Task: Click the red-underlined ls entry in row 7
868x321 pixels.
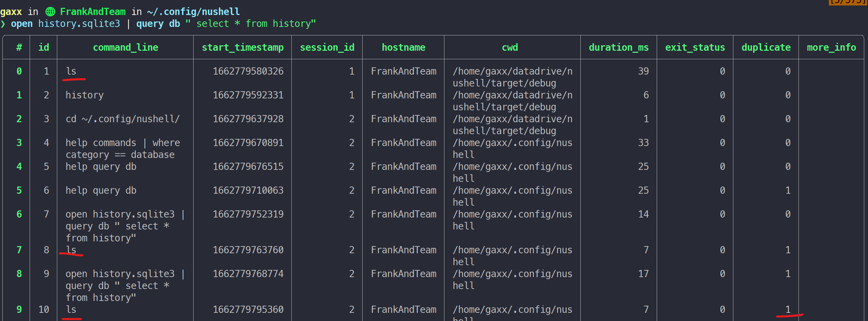Action: pos(72,250)
